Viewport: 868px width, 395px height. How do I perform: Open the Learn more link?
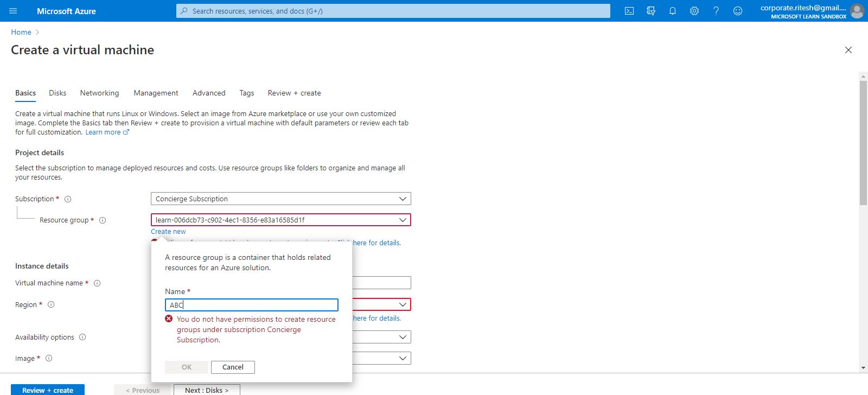pos(107,132)
